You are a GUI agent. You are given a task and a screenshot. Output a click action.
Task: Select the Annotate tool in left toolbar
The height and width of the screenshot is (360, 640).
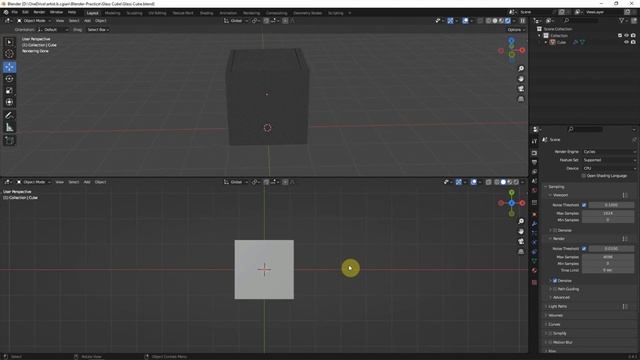click(9, 116)
